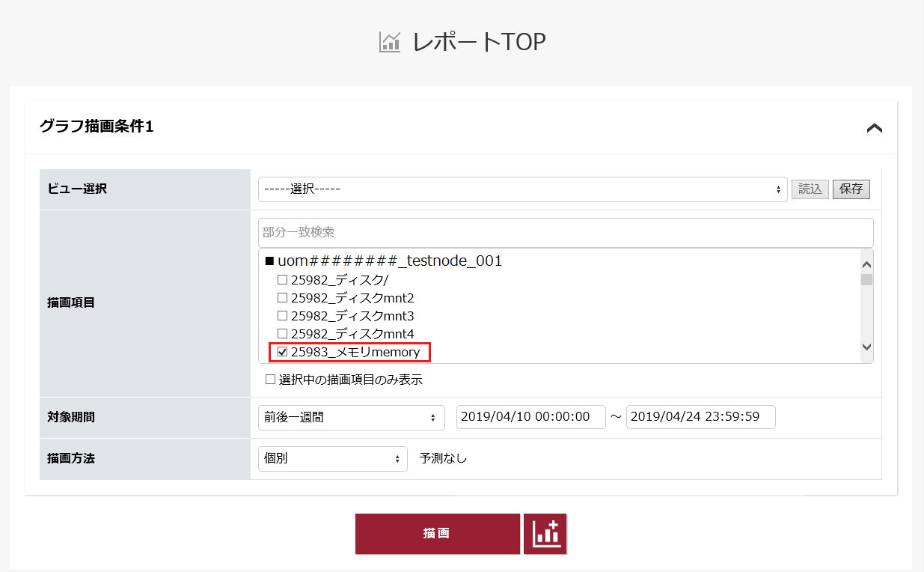Tick the 25982_ディスクmnt3 item
The width and height of the screenshot is (924, 572).
point(282,316)
